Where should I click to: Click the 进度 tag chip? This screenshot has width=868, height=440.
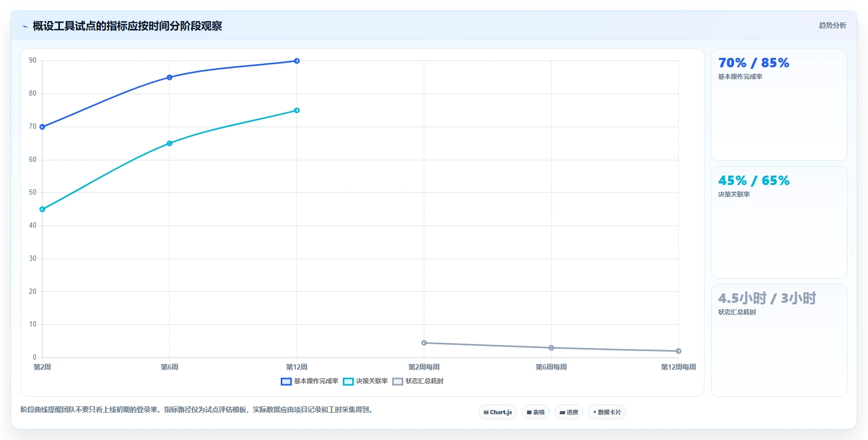569,412
